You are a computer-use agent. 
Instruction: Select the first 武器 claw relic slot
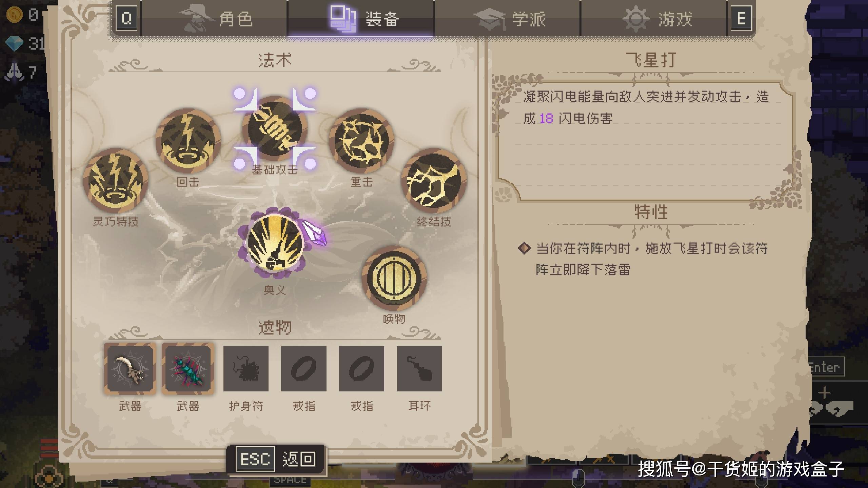coord(130,369)
